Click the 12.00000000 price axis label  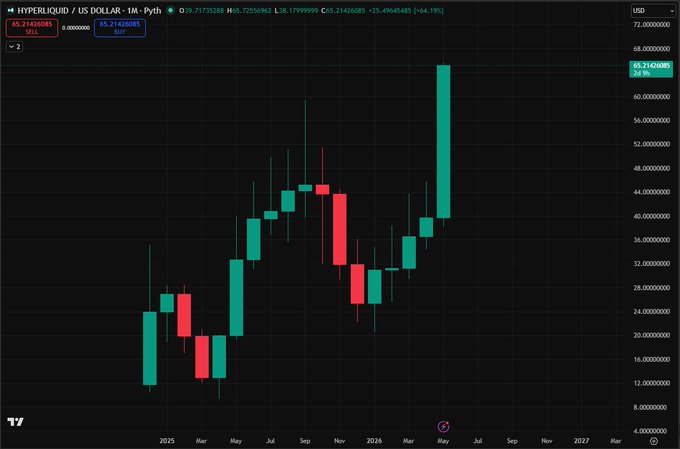click(x=651, y=383)
